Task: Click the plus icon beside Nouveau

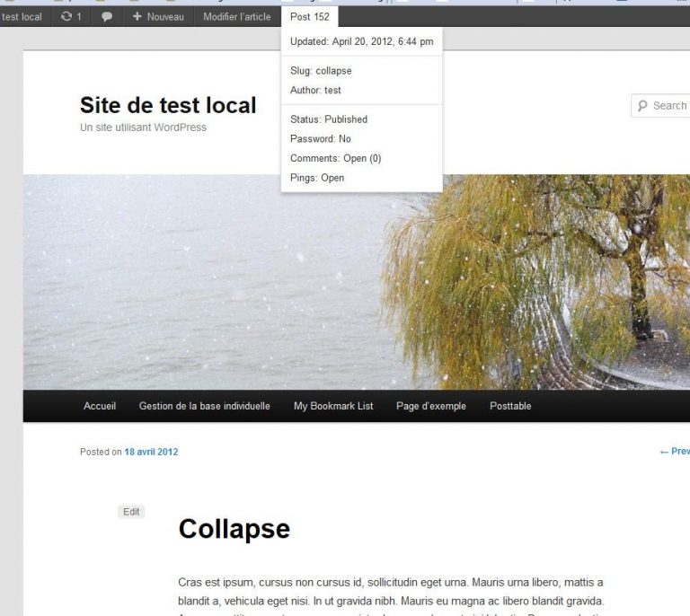Action: [x=137, y=16]
